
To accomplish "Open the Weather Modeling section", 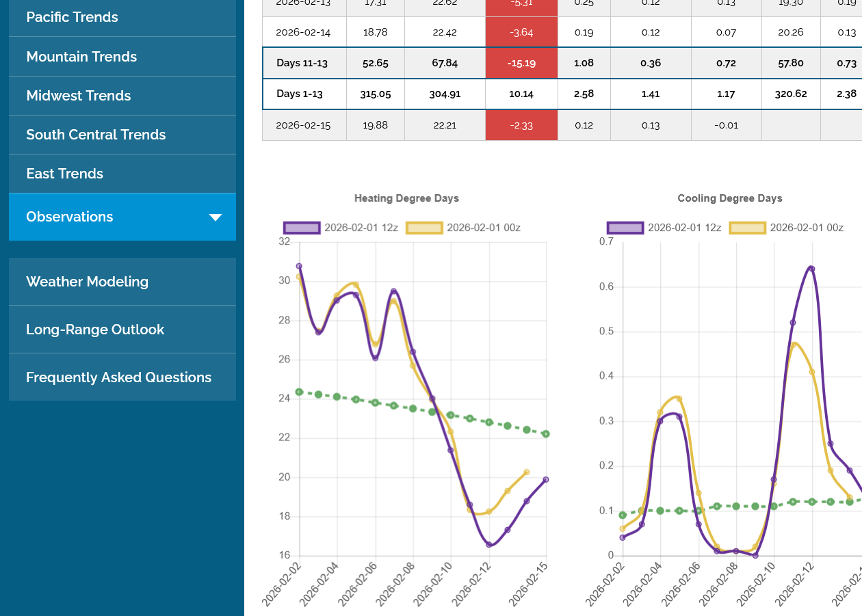I will (87, 282).
